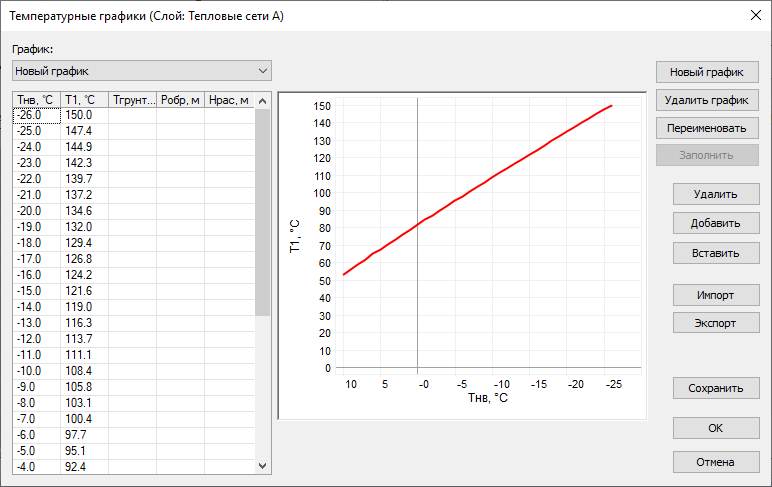Select the Тнв column header
This screenshot has height=487, width=772.
click(x=35, y=100)
